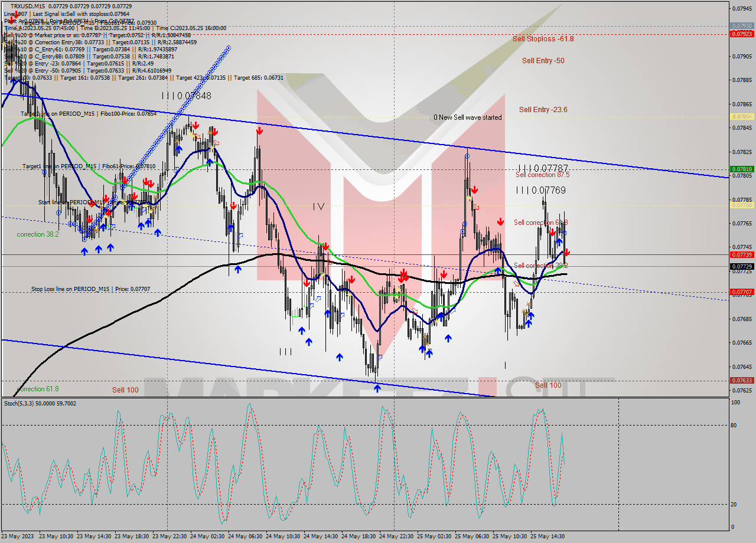756x543 pixels.
Task: Click the red sell arrow above the "IV" wave label
Action: [x=259, y=130]
